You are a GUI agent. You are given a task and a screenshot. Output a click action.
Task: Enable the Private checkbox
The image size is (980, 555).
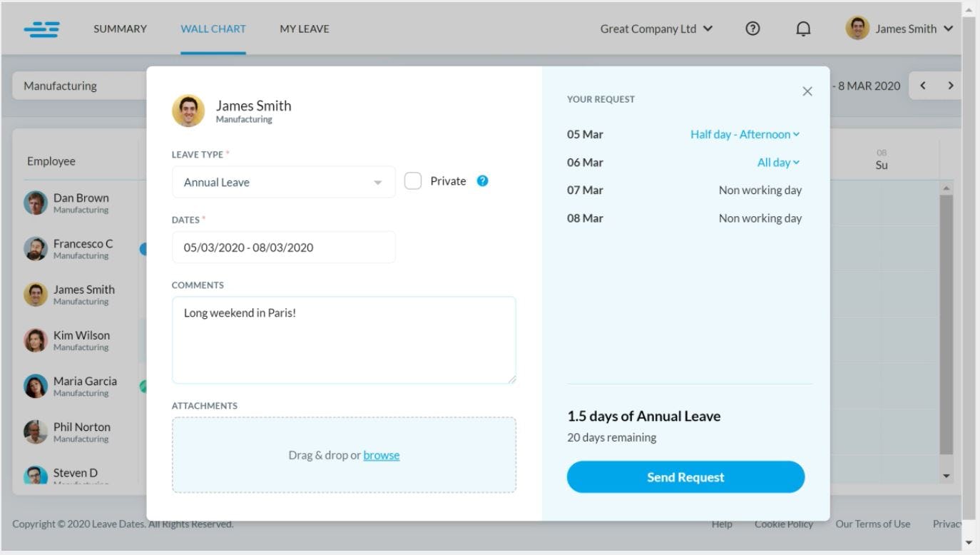pyautogui.click(x=413, y=180)
